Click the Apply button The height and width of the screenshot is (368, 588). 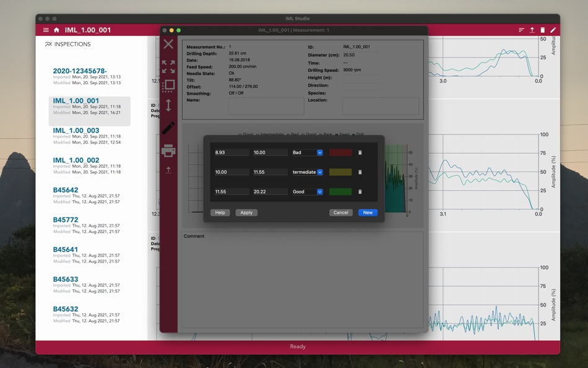coord(246,212)
